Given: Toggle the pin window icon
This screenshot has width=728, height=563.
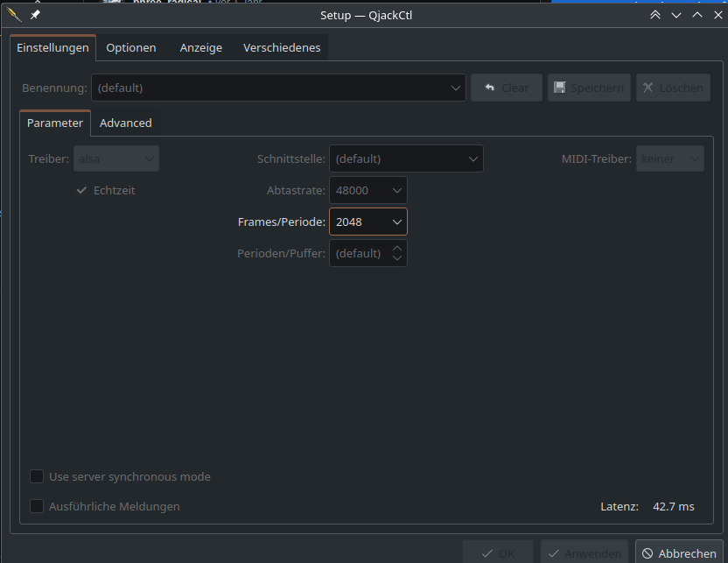Looking at the screenshot, I should pos(35,15).
